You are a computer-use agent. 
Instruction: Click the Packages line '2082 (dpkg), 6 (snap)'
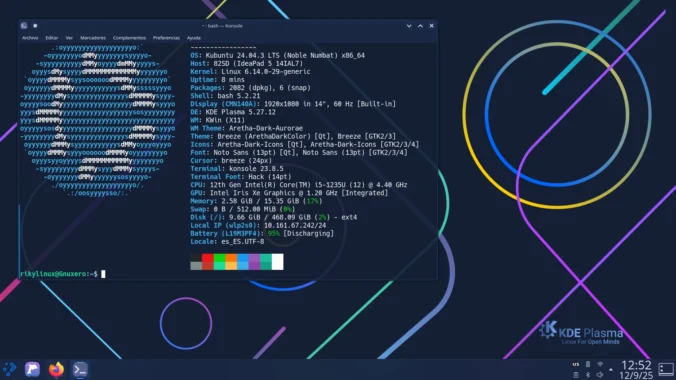point(270,88)
